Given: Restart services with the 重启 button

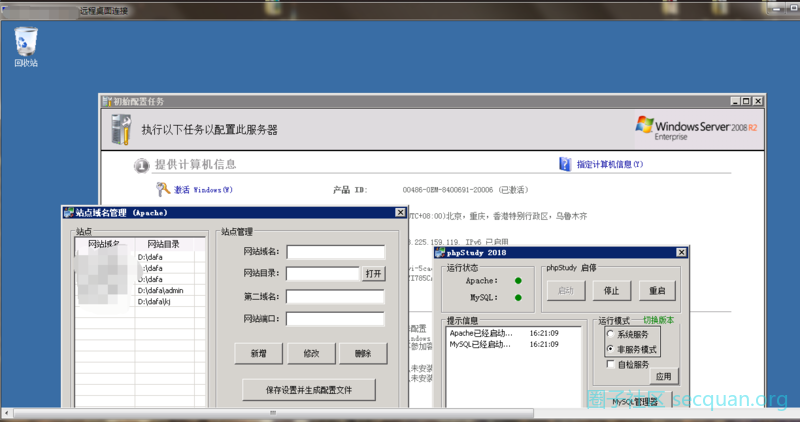Looking at the screenshot, I should (x=657, y=290).
